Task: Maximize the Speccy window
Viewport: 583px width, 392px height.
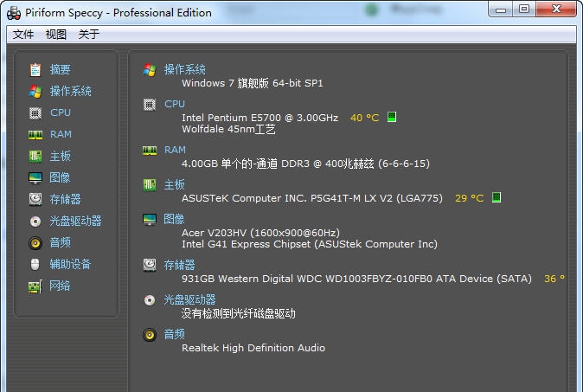Action: point(524,10)
